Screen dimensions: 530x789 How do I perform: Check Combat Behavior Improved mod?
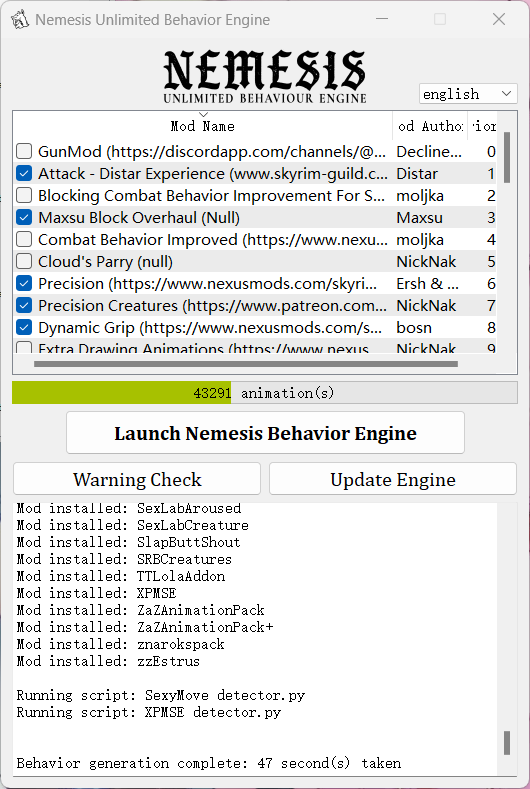pos(24,240)
